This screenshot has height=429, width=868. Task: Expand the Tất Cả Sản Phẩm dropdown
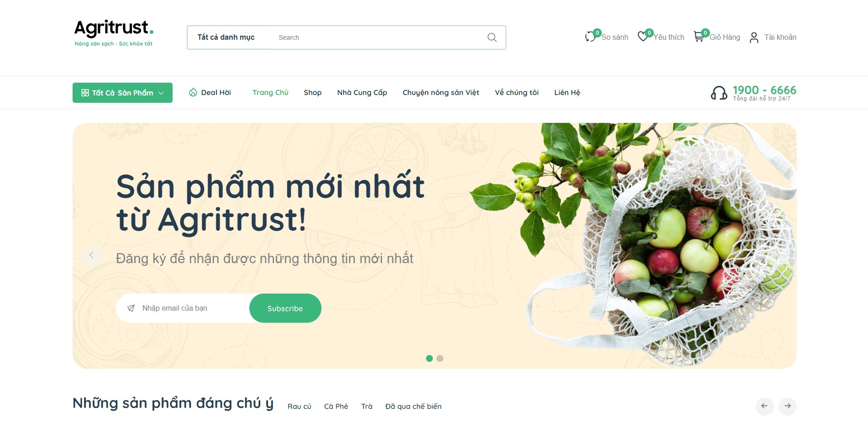coord(122,93)
